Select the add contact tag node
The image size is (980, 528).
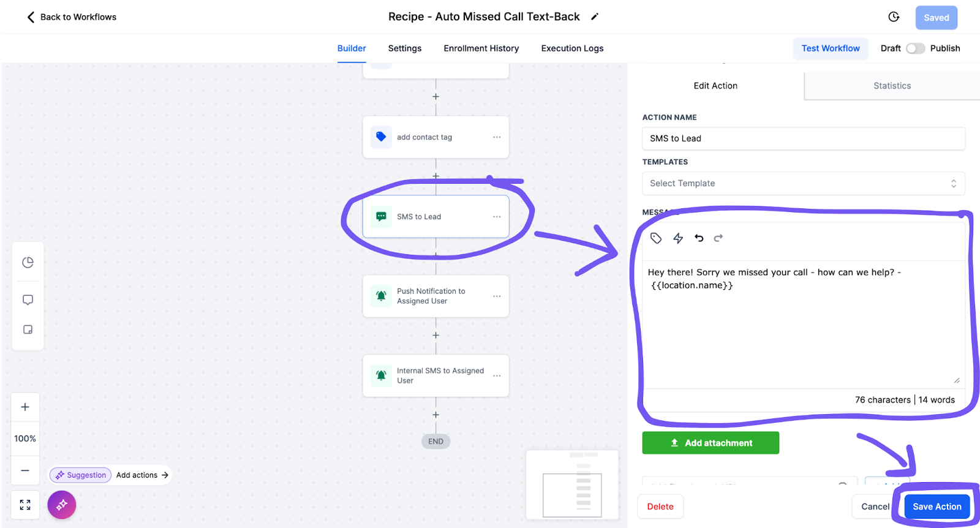[435, 137]
